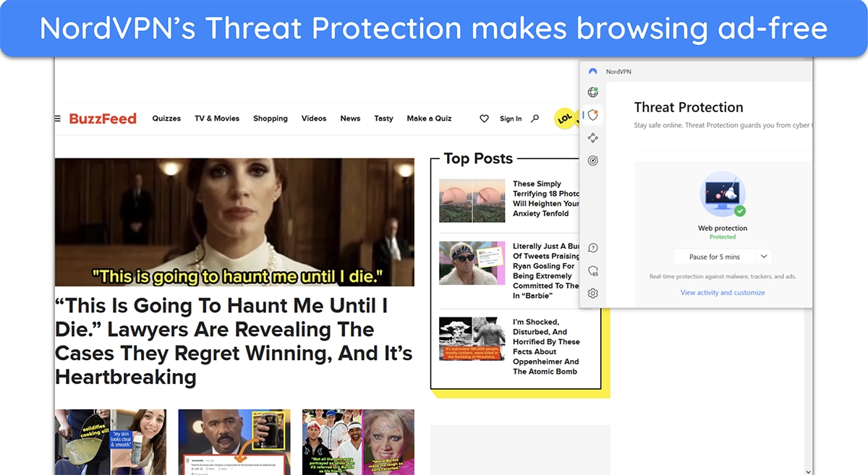
Task: Open the Oppenheimer Atomic Bomb facts post title
Action: tap(546, 347)
